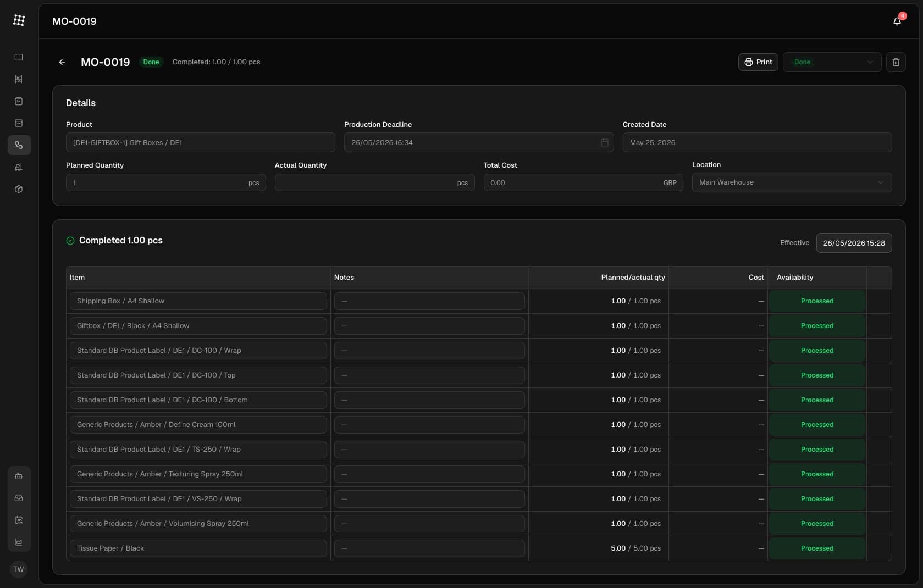Open the inbox tray sidebar icon
The image size is (923, 588).
(19, 498)
